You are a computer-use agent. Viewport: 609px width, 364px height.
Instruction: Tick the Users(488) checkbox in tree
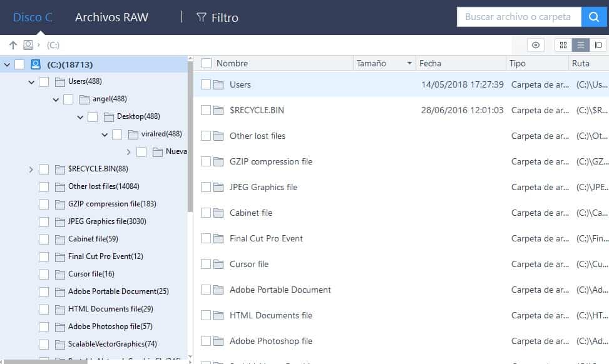(44, 82)
